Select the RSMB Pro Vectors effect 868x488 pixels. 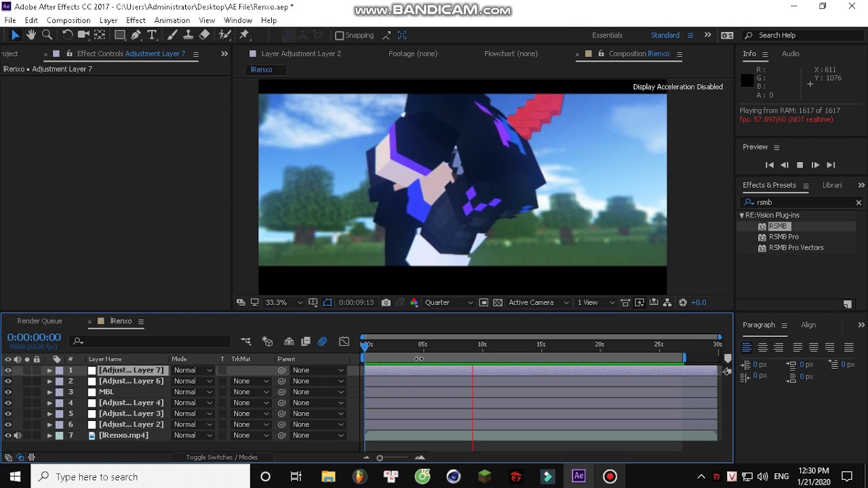796,248
